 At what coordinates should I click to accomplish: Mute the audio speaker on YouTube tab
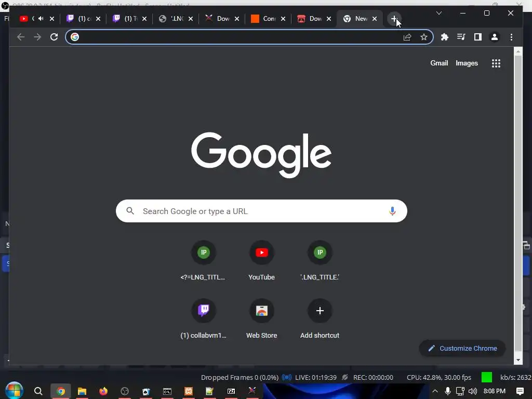[41, 19]
